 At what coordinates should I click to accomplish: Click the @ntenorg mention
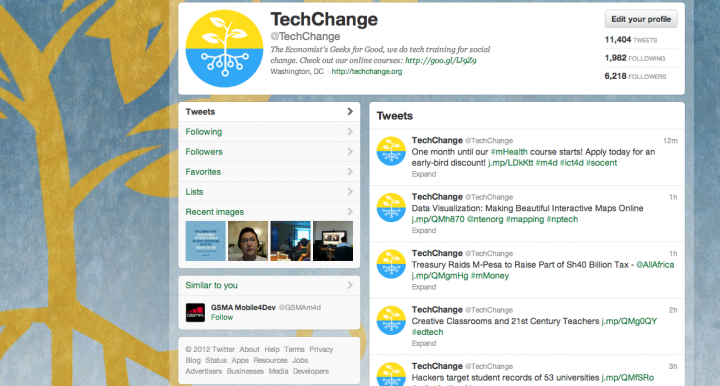coord(485,219)
